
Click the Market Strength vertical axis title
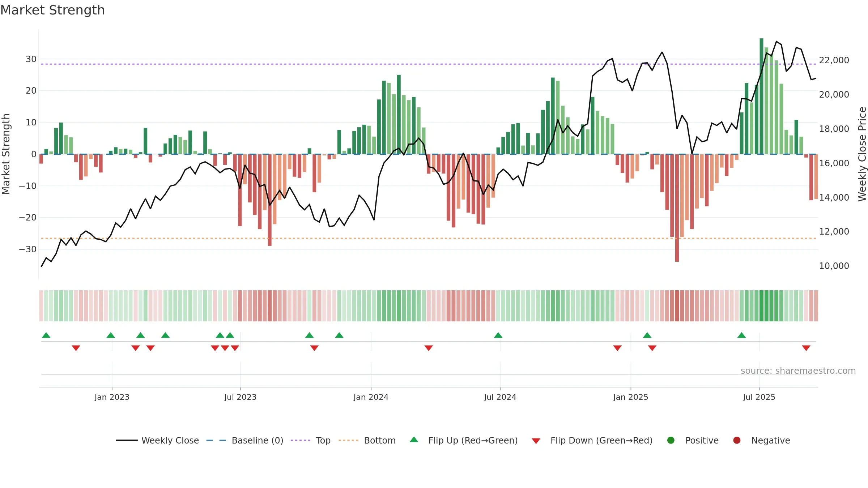click(x=6, y=154)
